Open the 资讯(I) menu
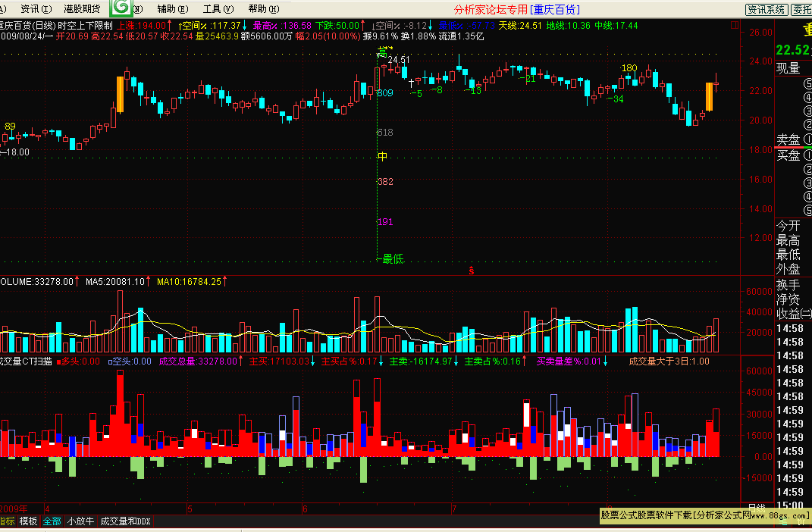The image size is (812, 532). (x=36, y=9)
